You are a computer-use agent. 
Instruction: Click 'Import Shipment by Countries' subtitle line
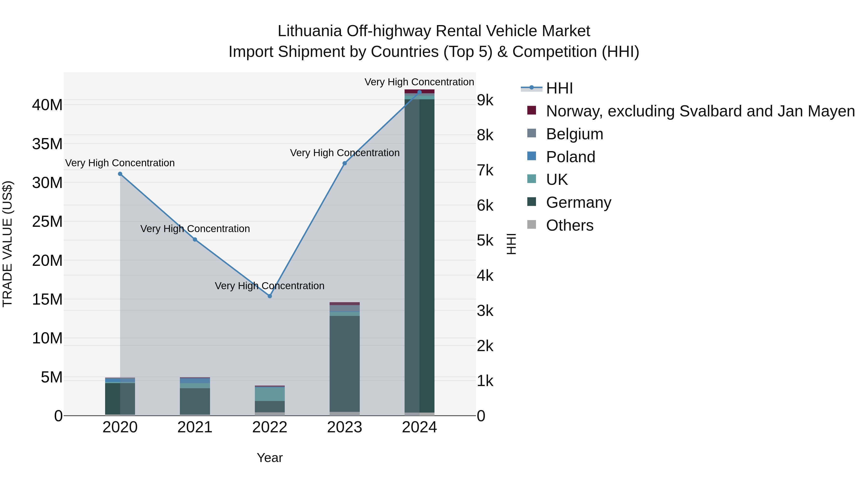[434, 52]
